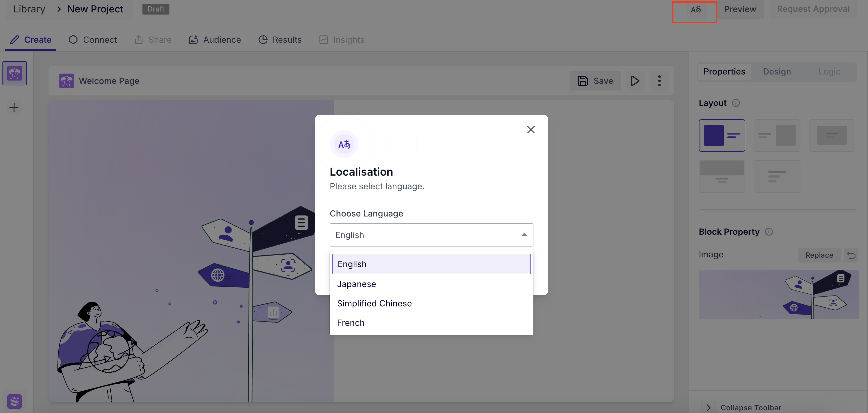Open the Insights tab
868x413 pixels.
[342, 40]
